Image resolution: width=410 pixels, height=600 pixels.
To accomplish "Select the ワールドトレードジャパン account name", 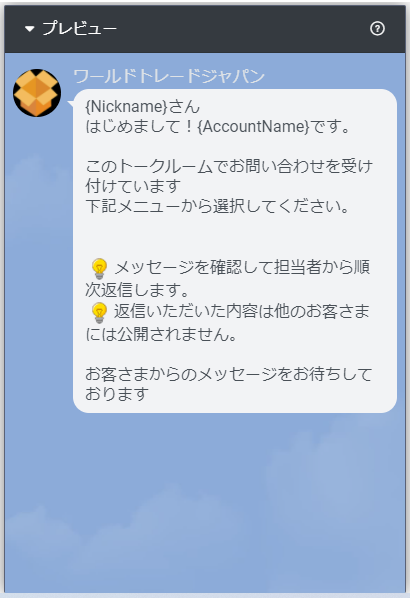I will 169,76.
